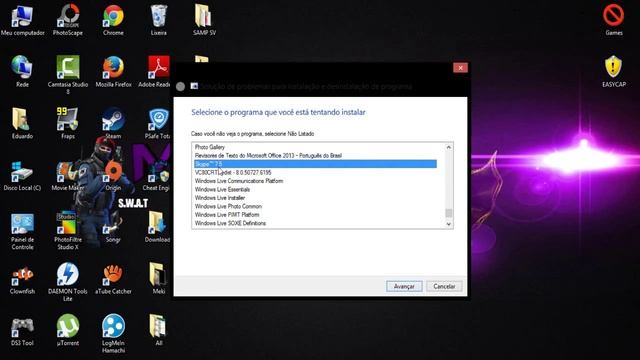Select the highlighted Skype 7.5 entry
The height and width of the screenshot is (360, 640).
pos(316,164)
